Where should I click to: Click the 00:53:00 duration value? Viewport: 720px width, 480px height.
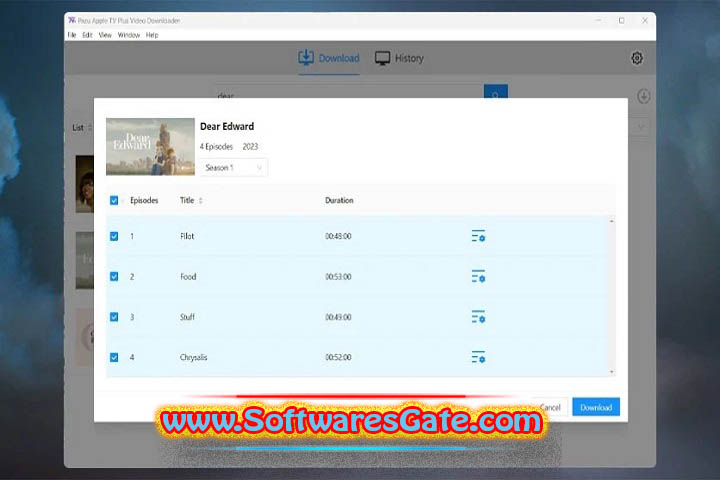338,277
